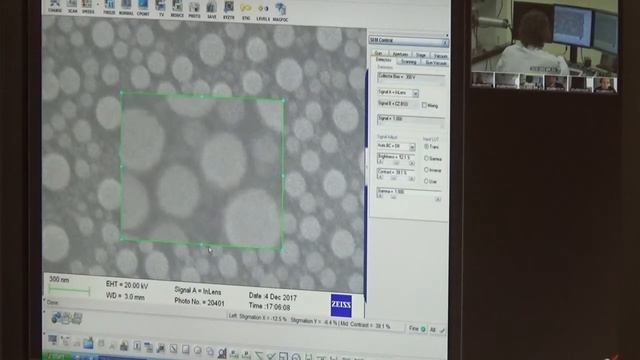Select the Inverse input LUT radio button
Screen dimensions: 640x360
click(426, 169)
